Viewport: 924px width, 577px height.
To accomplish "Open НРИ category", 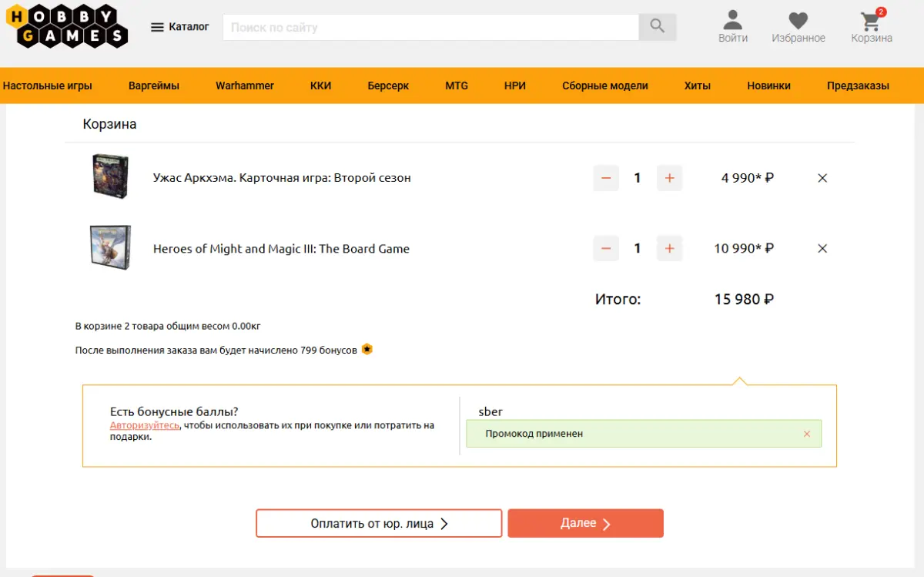I will (515, 86).
